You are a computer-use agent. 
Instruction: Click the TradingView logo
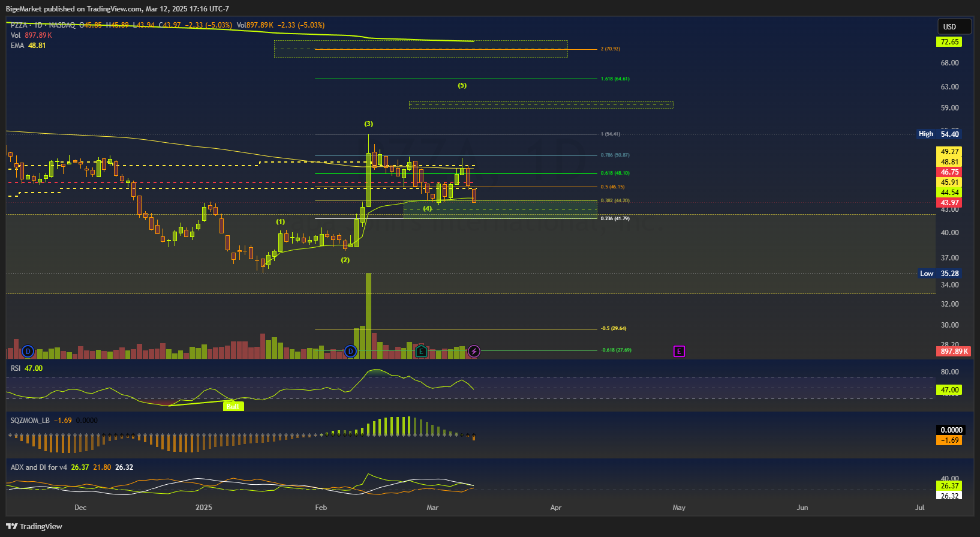pyautogui.click(x=34, y=526)
